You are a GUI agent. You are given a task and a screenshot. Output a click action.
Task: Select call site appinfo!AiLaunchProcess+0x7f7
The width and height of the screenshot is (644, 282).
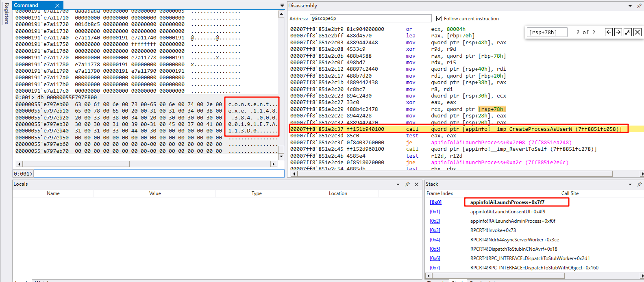(x=507, y=202)
